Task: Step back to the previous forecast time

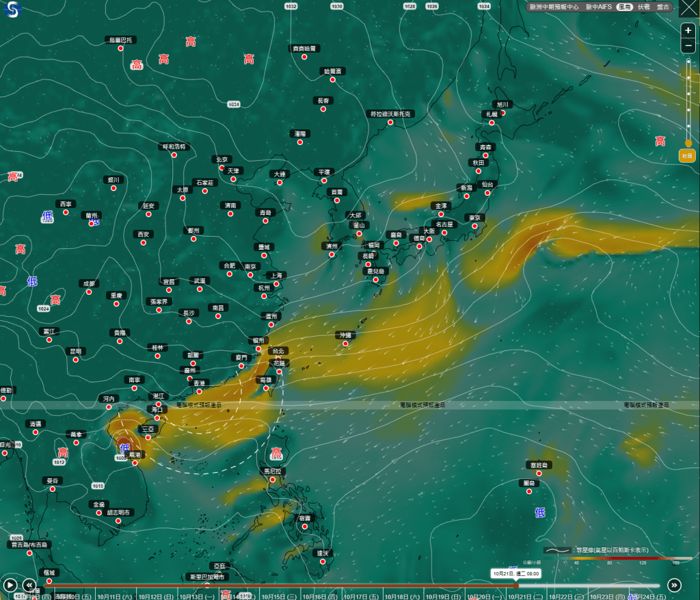Action: pos(29,585)
